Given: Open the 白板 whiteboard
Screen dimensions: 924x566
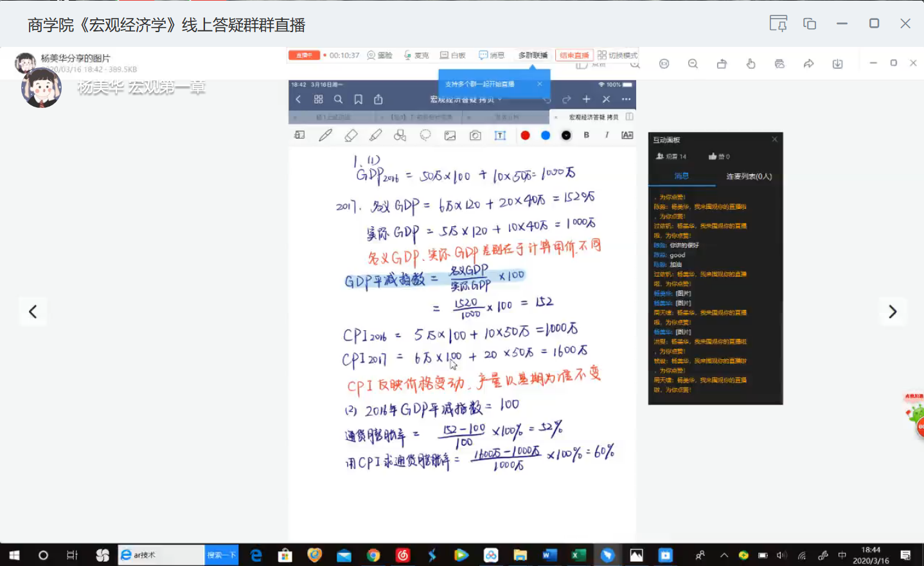Looking at the screenshot, I should pyautogui.click(x=453, y=55).
